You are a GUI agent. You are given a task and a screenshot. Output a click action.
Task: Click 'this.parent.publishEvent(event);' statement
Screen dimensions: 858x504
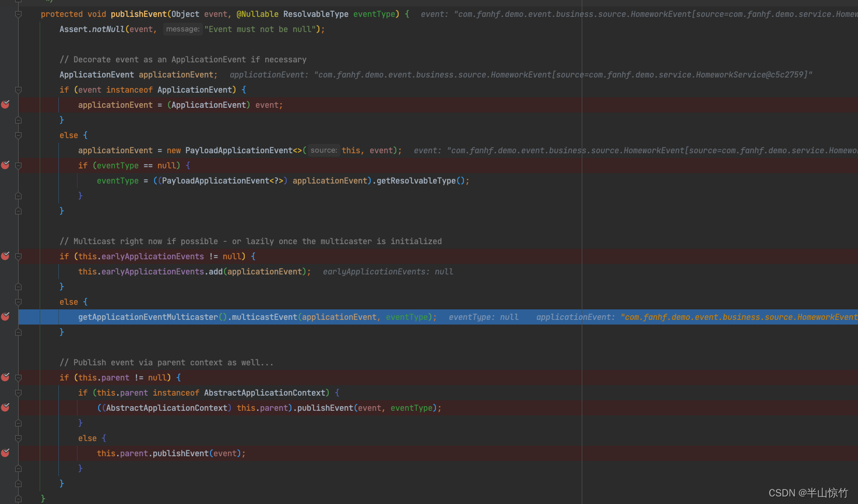coord(171,453)
